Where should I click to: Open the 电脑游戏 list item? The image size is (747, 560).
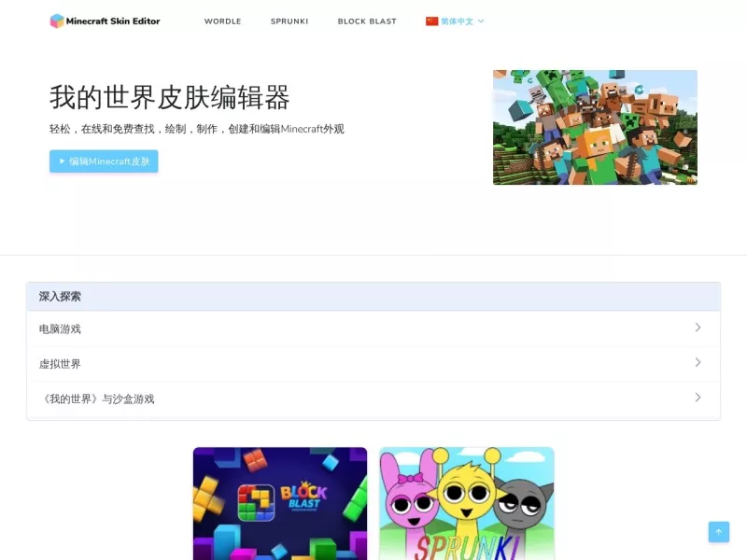[373, 329]
